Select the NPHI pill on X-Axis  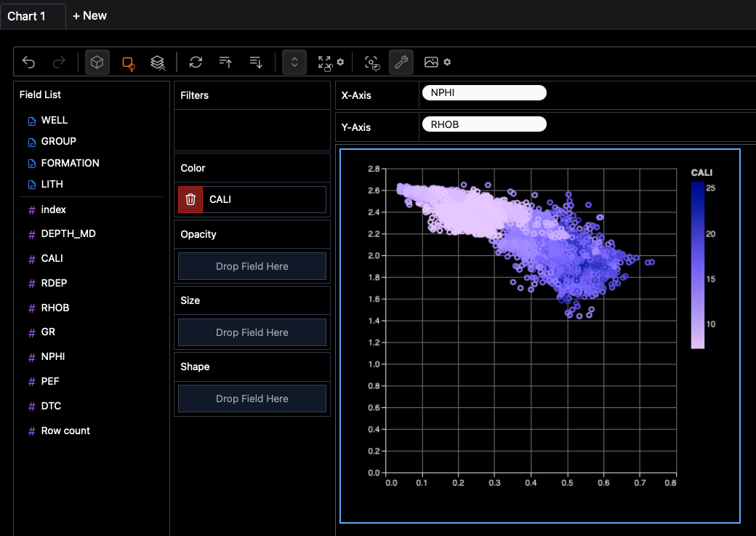483,93
